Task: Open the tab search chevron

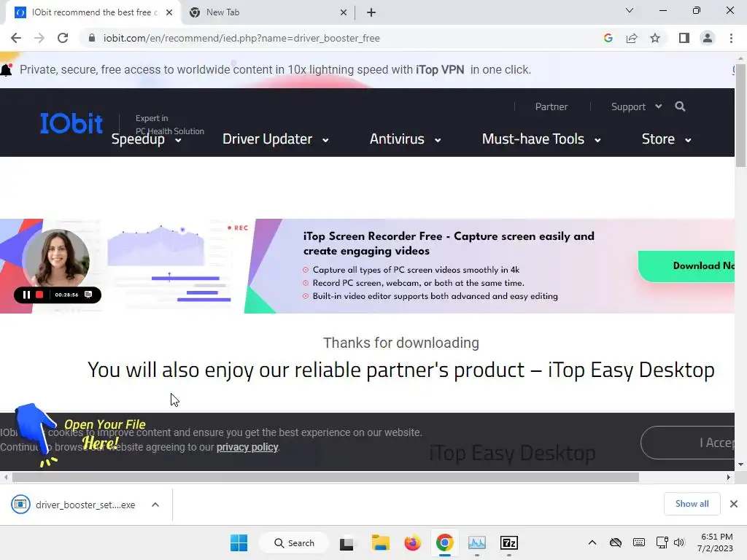Action: tap(630, 10)
